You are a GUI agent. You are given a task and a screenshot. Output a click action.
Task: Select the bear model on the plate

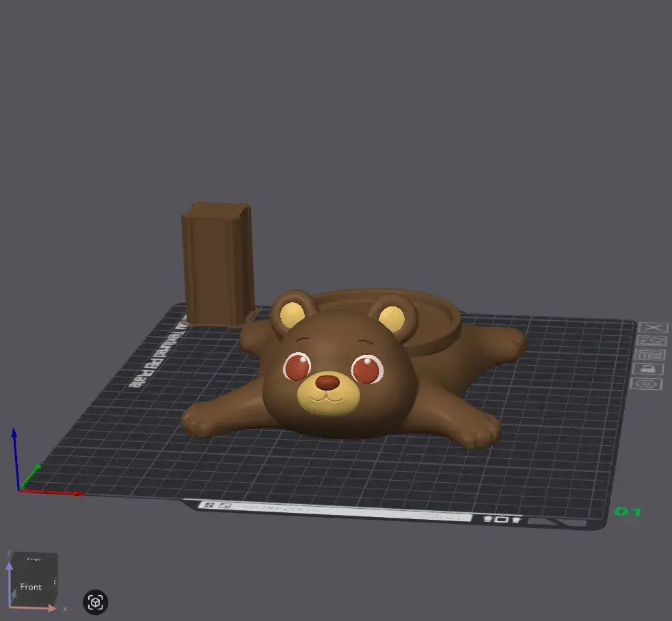point(343,369)
